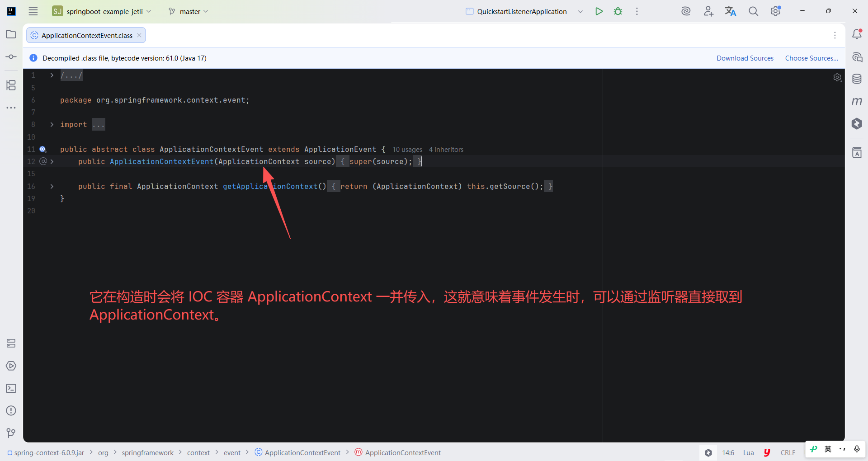868x461 pixels.
Task: Toggle IME microphone voice input
Action: (857, 449)
